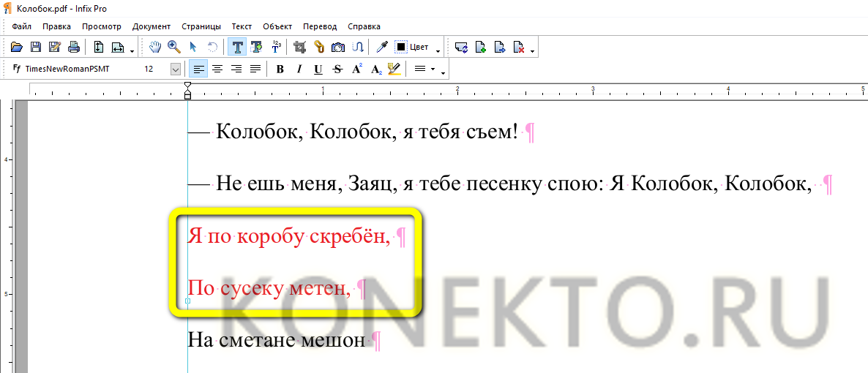Viewport: 868px width, 373px height.
Task: Select the Crop tool
Action: click(299, 47)
